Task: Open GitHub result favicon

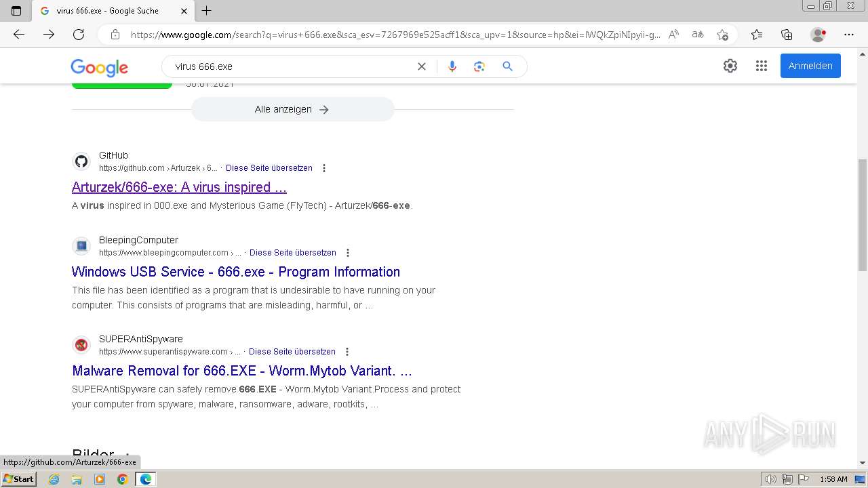Action: click(81, 161)
